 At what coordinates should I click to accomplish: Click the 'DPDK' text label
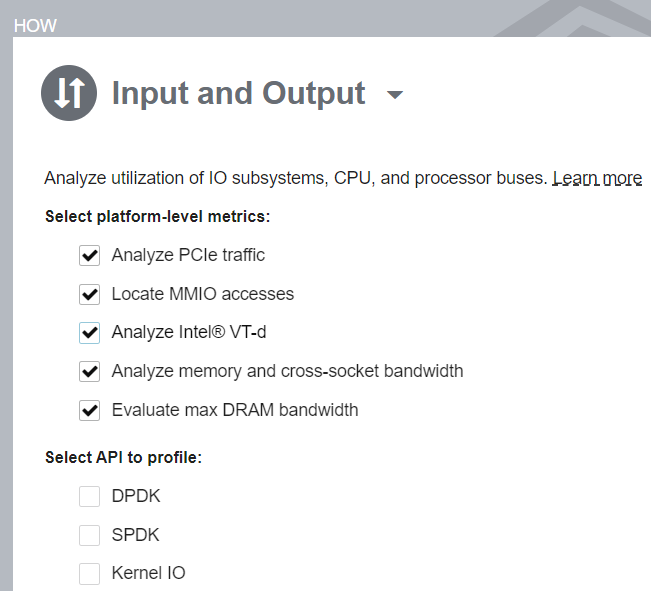click(136, 496)
